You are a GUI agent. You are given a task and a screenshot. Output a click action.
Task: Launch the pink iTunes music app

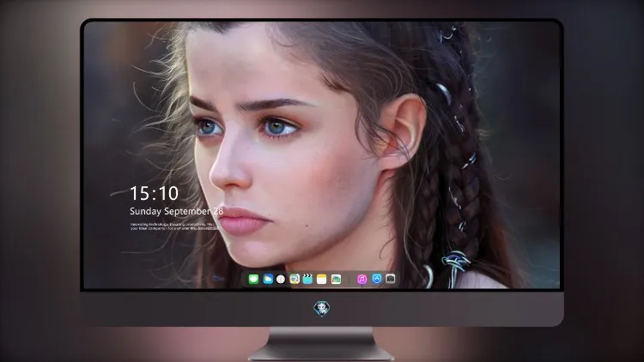pyautogui.click(x=361, y=279)
